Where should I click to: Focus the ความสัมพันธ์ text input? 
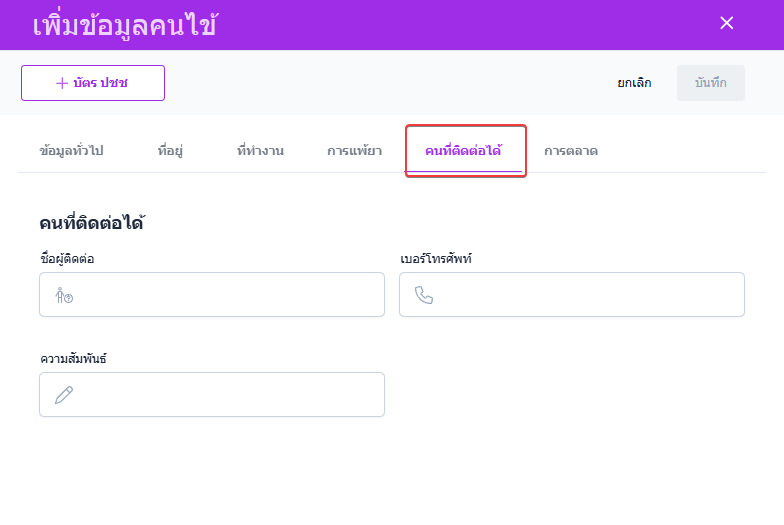225,395
